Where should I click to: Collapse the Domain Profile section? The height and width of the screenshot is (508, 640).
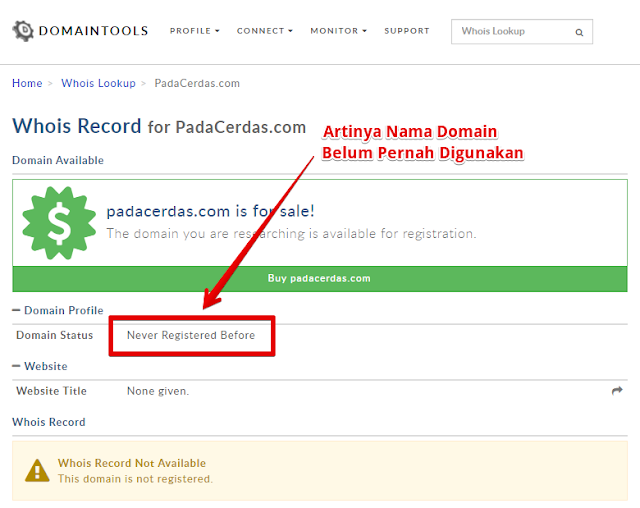(58, 311)
